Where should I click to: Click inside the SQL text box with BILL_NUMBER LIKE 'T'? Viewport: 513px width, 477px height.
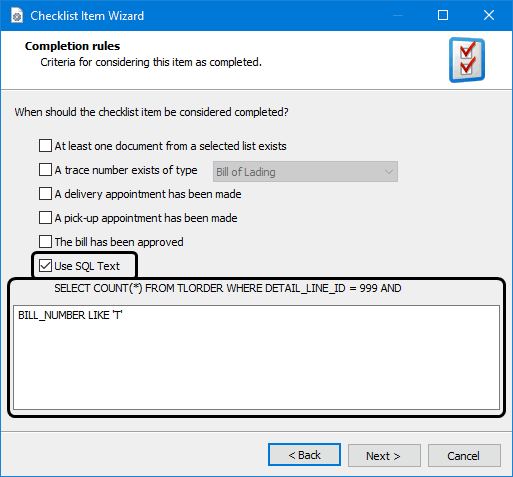256,357
